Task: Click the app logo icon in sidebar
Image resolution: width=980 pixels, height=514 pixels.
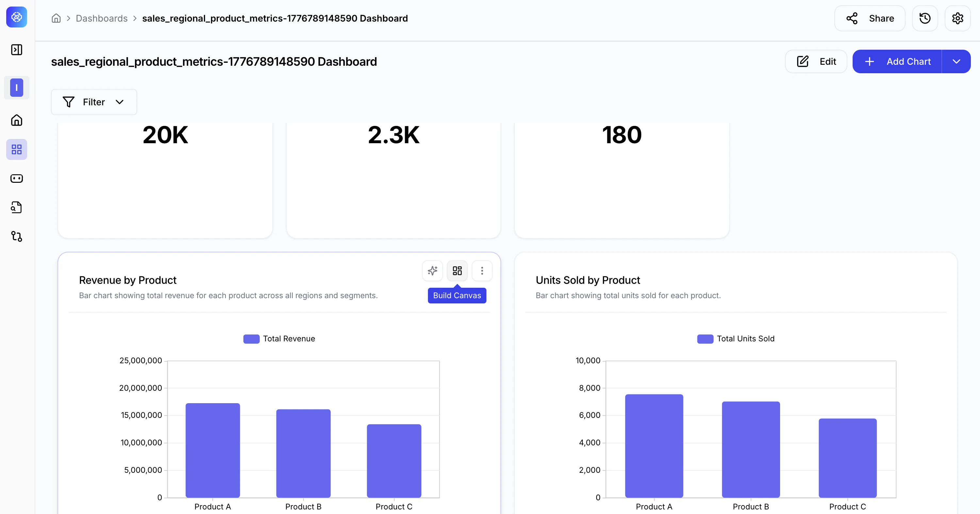Action: tap(17, 17)
